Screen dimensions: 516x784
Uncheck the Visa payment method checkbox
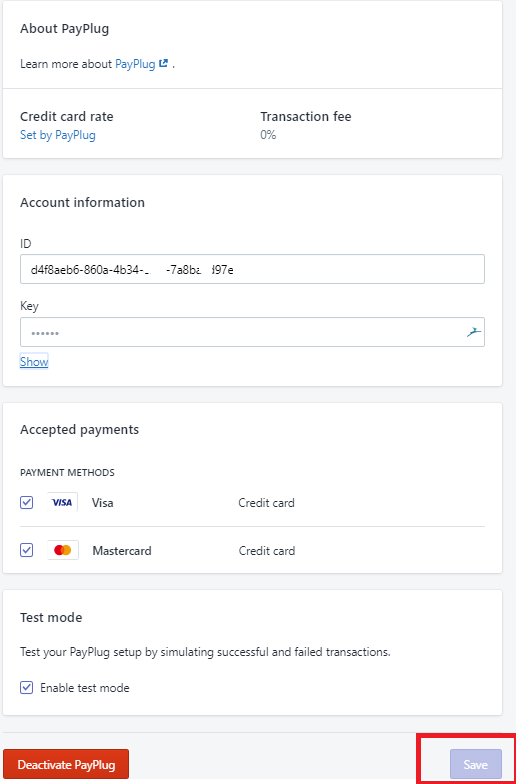[26, 502]
